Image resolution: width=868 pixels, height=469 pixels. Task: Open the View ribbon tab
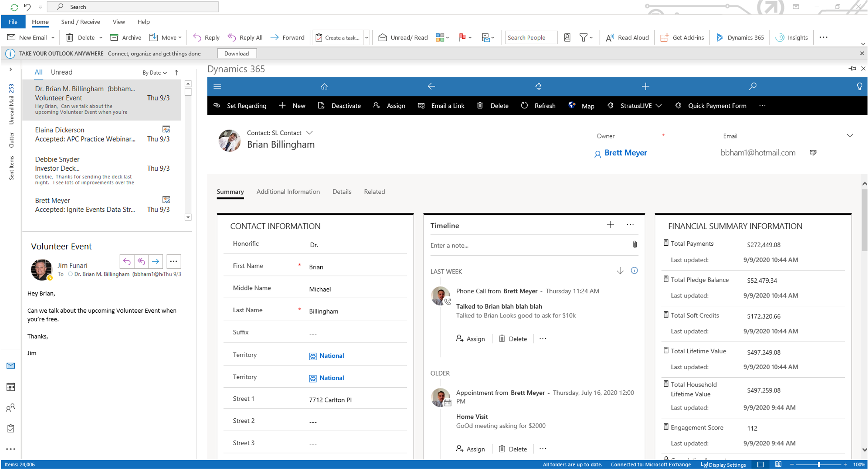click(118, 22)
